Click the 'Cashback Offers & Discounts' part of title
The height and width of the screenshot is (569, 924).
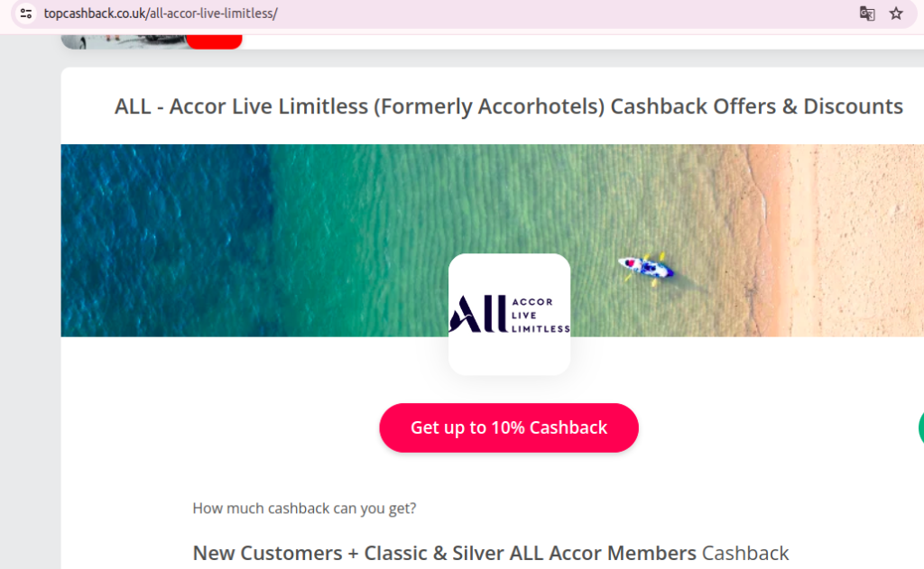point(757,106)
